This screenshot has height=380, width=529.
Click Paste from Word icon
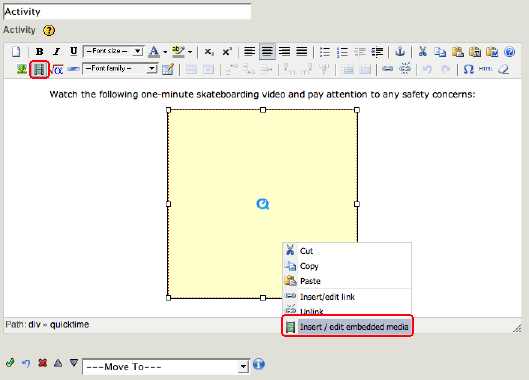pos(492,52)
